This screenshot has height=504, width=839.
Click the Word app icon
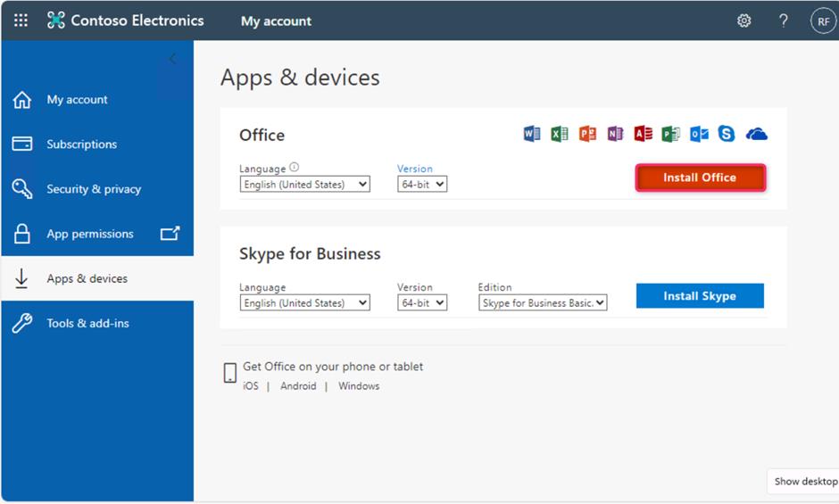532,134
